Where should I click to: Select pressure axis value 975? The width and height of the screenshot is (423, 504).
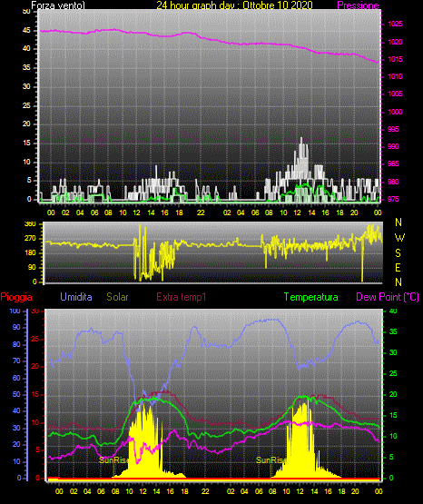393,199
